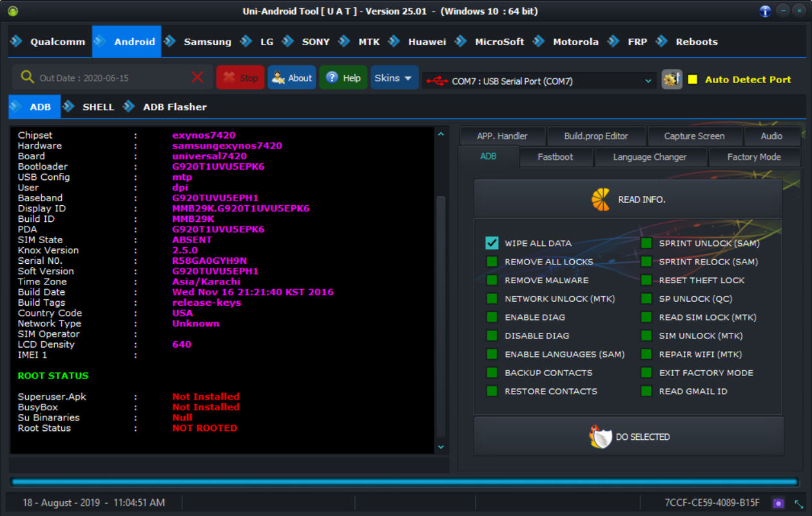Click the green Android logo in title bar

(13, 11)
